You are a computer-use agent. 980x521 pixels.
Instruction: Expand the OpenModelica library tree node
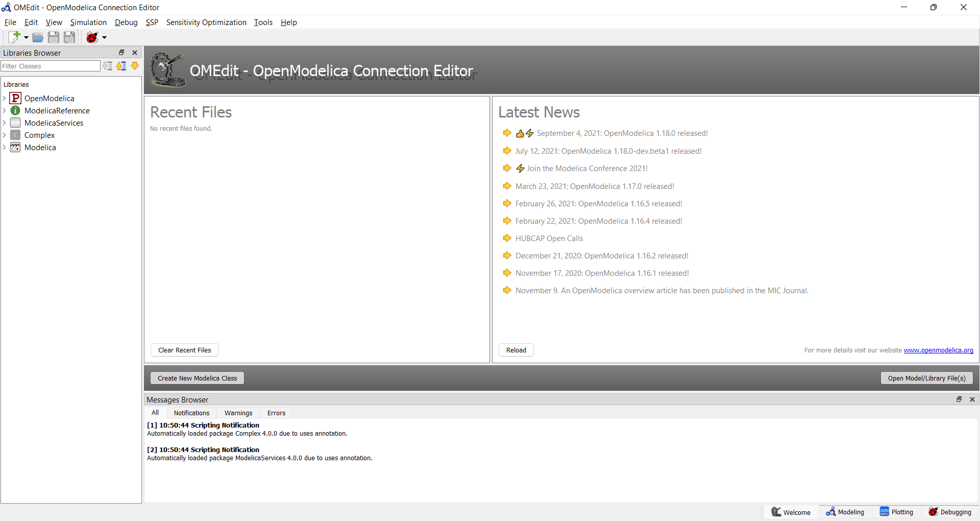coord(5,98)
